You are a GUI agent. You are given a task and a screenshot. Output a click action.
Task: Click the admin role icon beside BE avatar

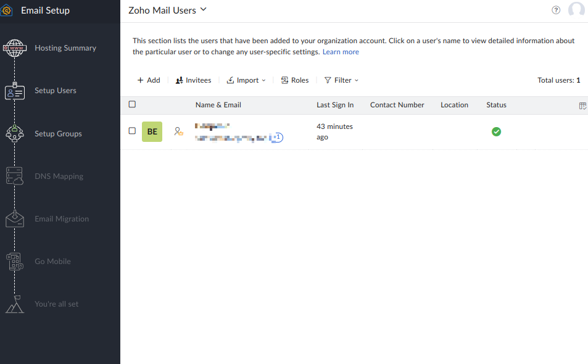(179, 131)
